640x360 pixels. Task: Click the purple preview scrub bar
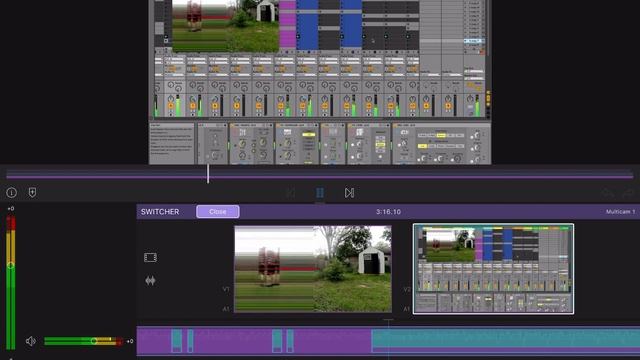pyautogui.click(x=320, y=176)
